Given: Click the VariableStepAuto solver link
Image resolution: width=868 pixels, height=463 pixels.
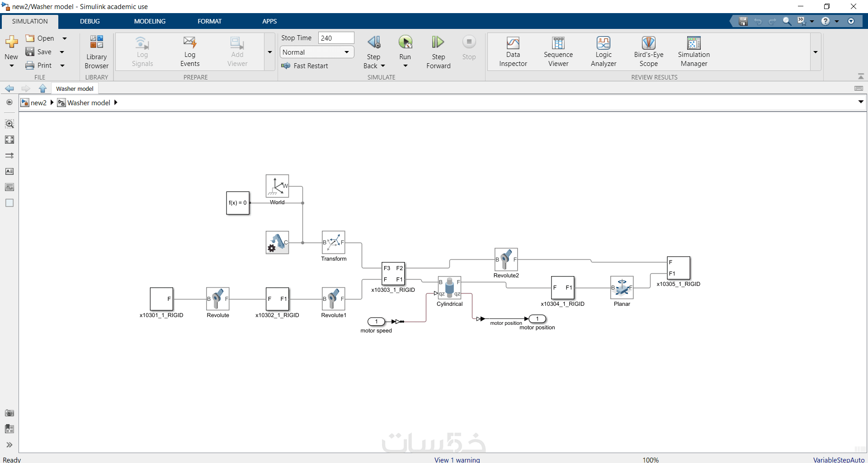Looking at the screenshot, I should coord(839,459).
